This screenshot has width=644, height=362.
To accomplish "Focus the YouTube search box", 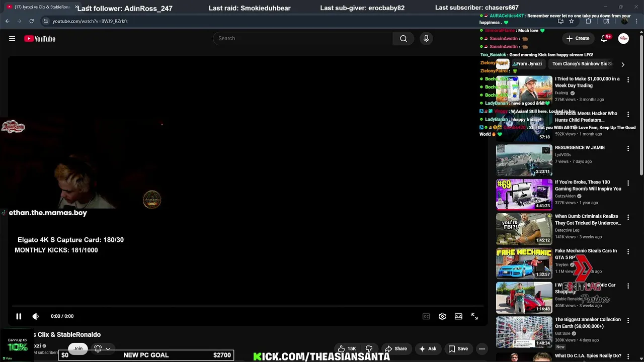I will tap(303, 39).
